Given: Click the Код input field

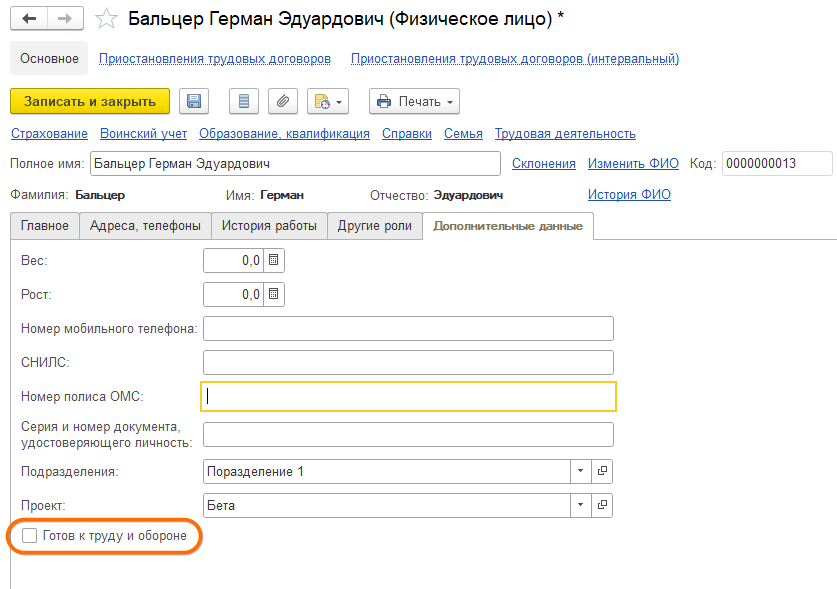Looking at the screenshot, I should click(x=777, y=163).
